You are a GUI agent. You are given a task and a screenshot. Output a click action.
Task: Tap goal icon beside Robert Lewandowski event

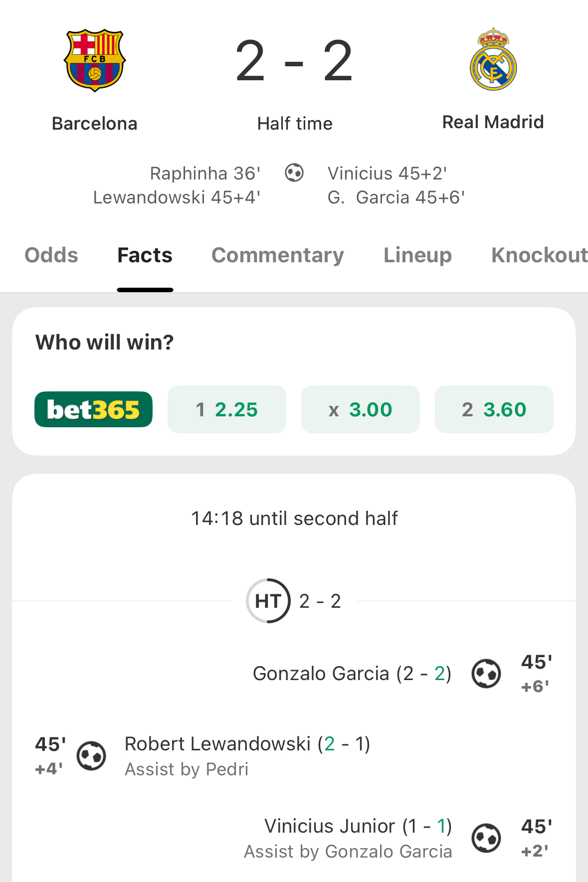coord(91,756)
